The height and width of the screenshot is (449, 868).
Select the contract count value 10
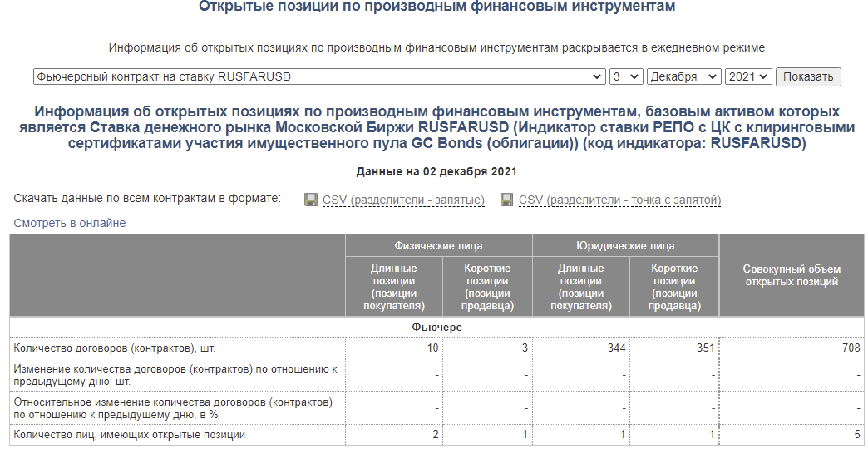click(x=433, y=348)
